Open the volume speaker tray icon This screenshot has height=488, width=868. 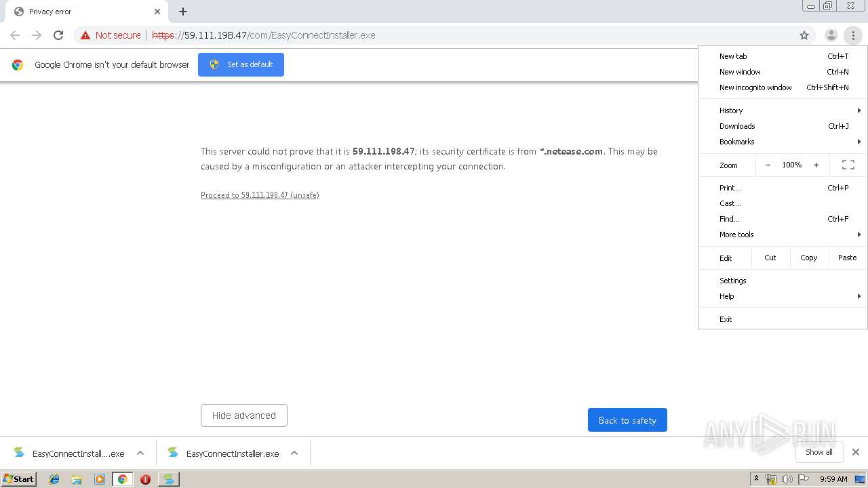(787, 479)
